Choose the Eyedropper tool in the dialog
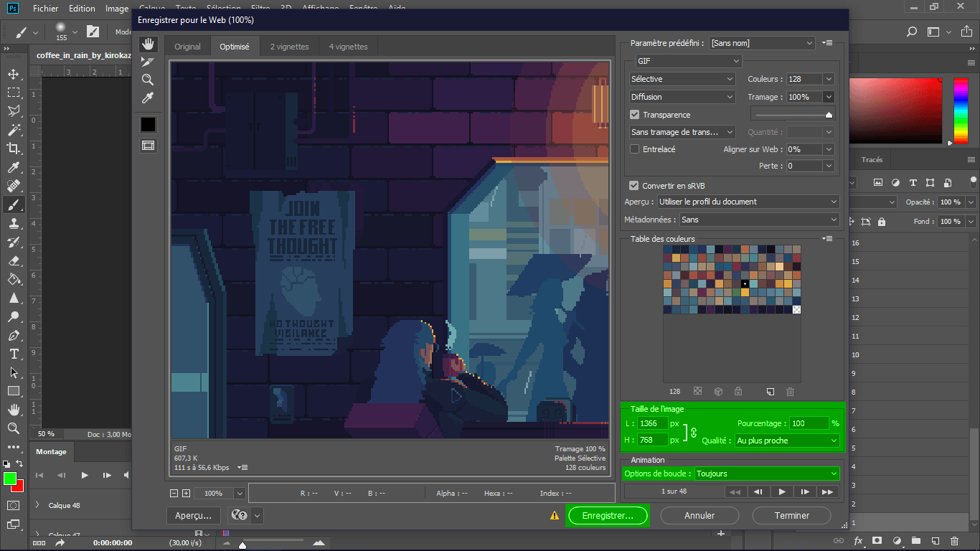 (148, 98)
